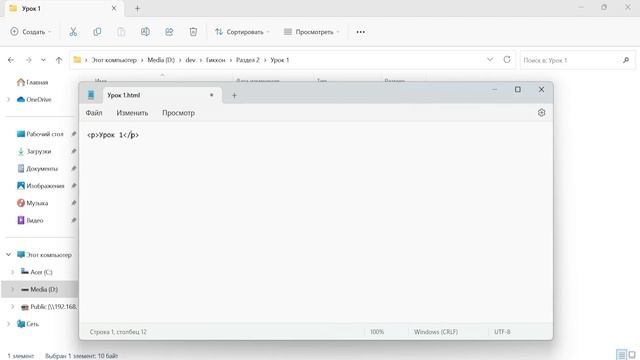Go forward with Explorer forward arrow
Image resolution: width=640 pixels, height=360 pixels.
[28, 60]
